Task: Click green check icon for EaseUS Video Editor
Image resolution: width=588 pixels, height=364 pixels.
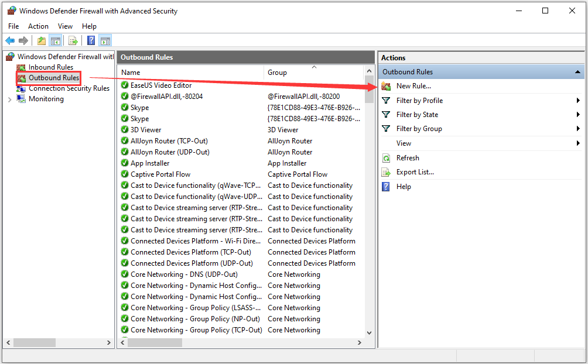Action: click(125, 85)
